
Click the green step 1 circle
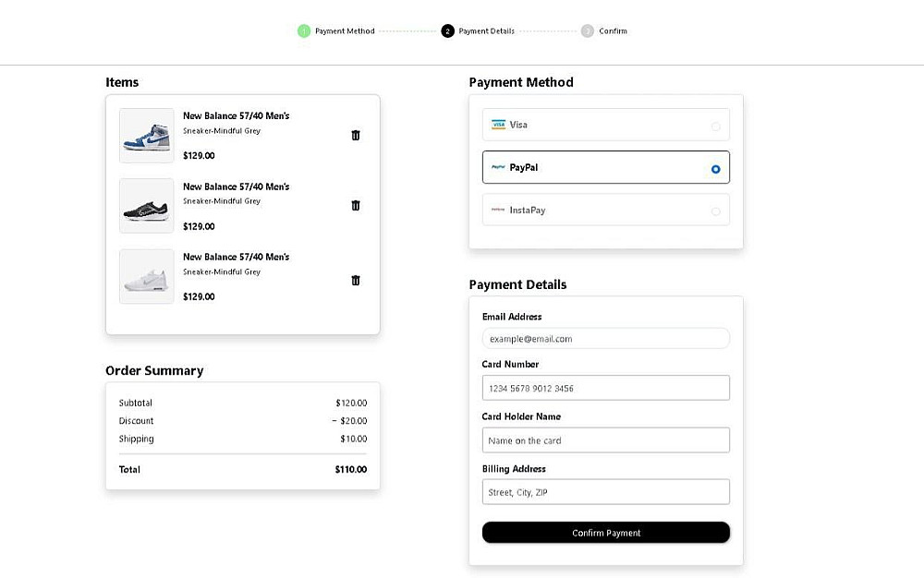click(x=304, y=31)
